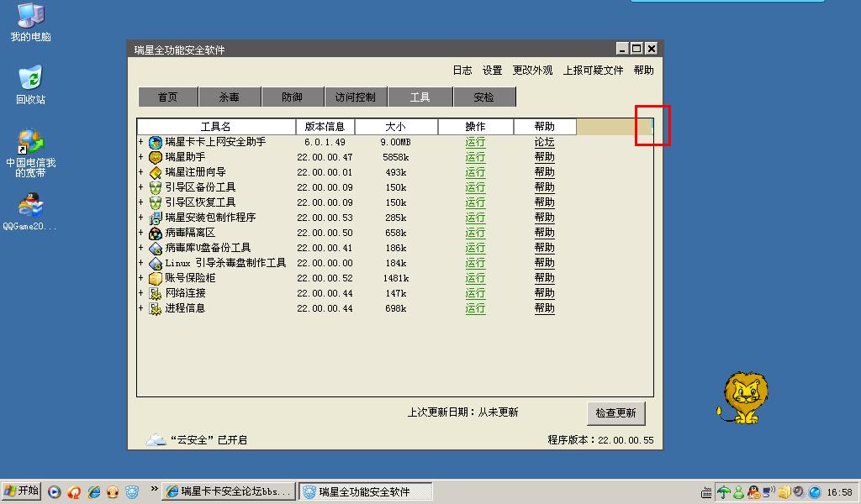Sort by the 大小 column header
This screenshot has width=861, height=504.
click(396, 127)
